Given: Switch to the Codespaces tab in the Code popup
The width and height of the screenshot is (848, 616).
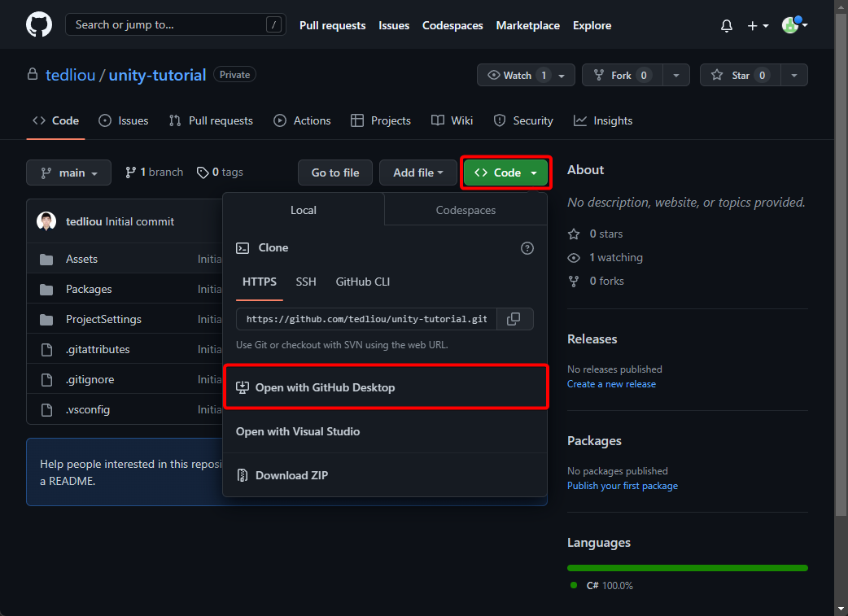Looking at the screenshot, I should (x=466, y=210).
